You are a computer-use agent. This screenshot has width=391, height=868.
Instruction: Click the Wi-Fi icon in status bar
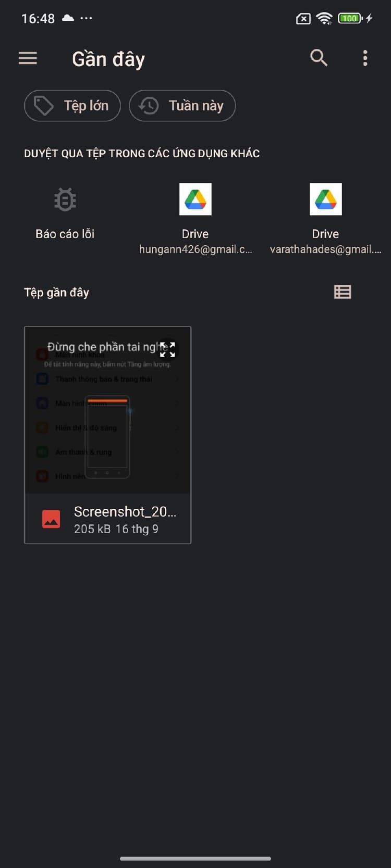(x=324, y=19)
